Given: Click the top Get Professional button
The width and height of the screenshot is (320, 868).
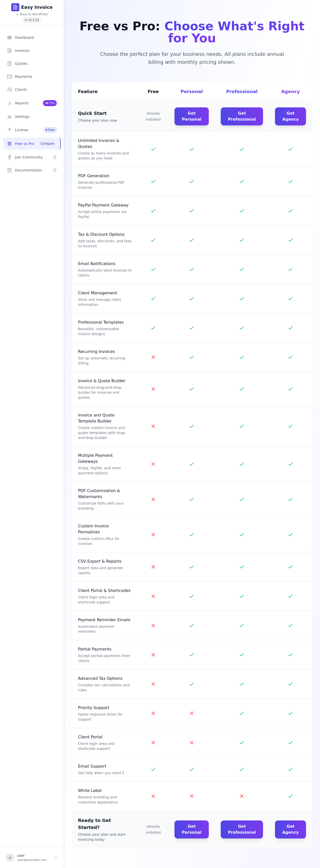Looking at the screenshot, I should (241, 116).
